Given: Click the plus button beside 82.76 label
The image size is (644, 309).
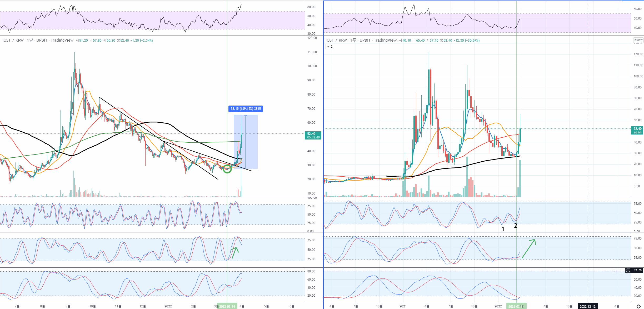Looking at the screenshot, I should pyautogui.click(x=628, y=270).
